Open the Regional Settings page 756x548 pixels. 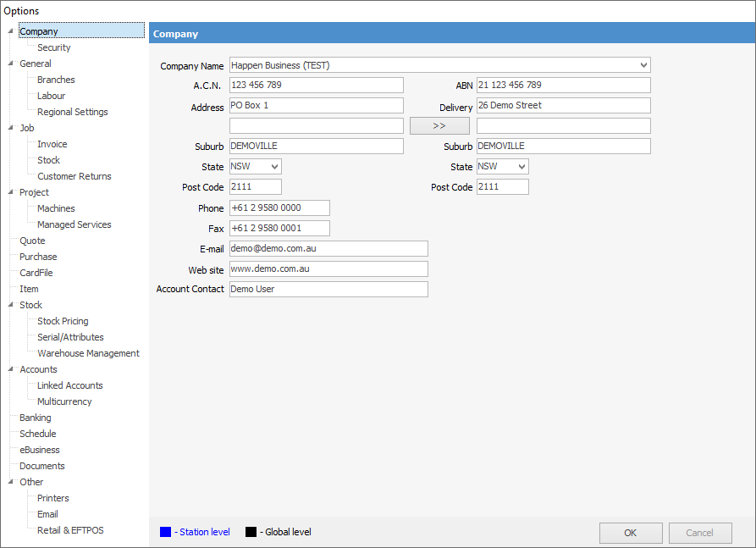coord(72,112)
